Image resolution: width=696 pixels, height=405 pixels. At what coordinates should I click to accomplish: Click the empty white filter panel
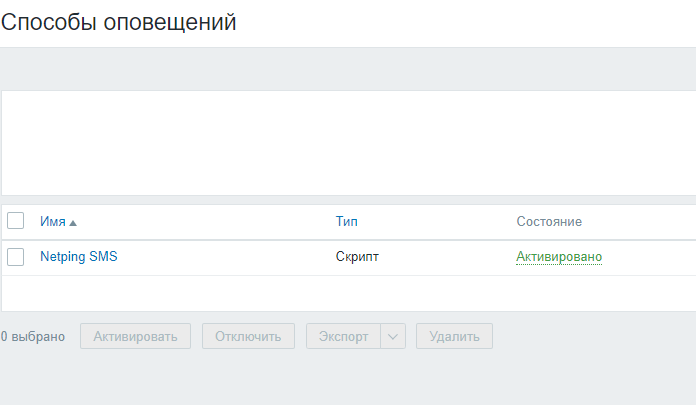pyautogui.click(x=348, y=142)
